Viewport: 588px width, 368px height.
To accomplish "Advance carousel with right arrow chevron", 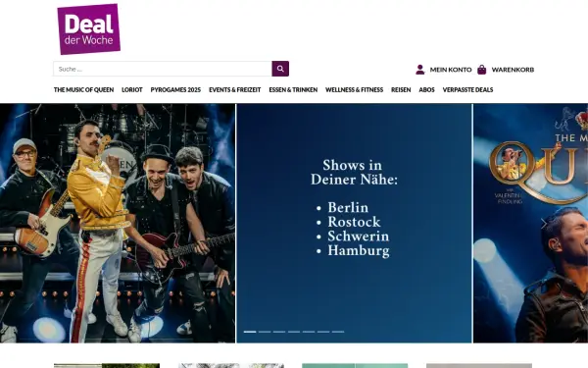I will 544,224.
